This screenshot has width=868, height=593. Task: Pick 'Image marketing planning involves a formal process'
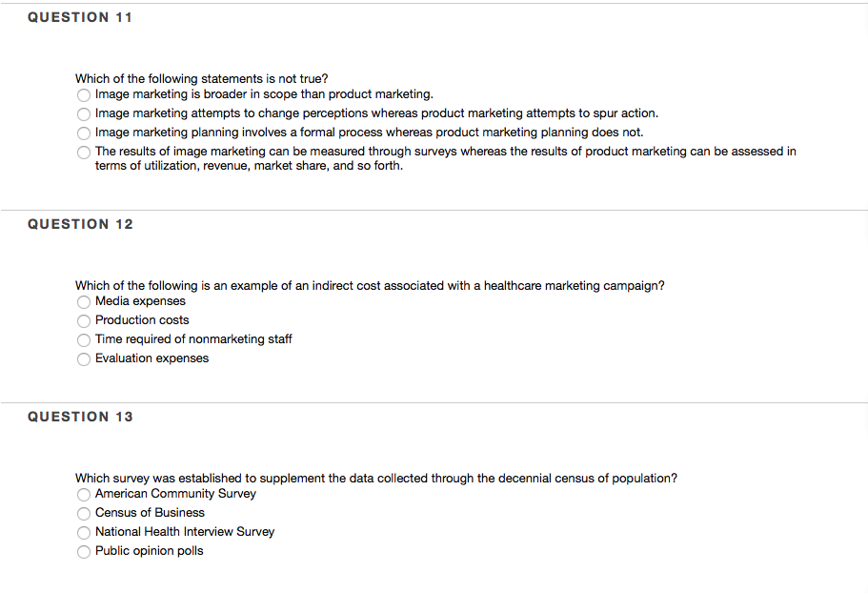(x=84, y=133)
